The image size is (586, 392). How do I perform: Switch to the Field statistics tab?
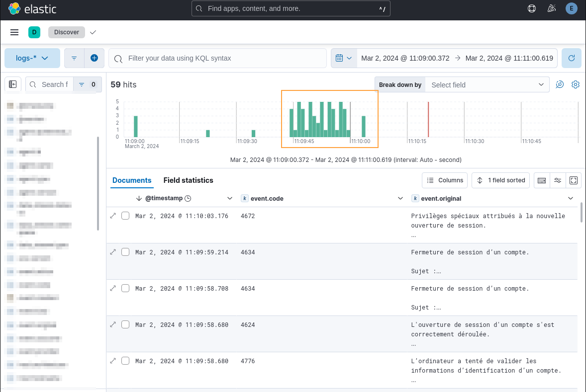pyautogui.click(x=188, y=180)
